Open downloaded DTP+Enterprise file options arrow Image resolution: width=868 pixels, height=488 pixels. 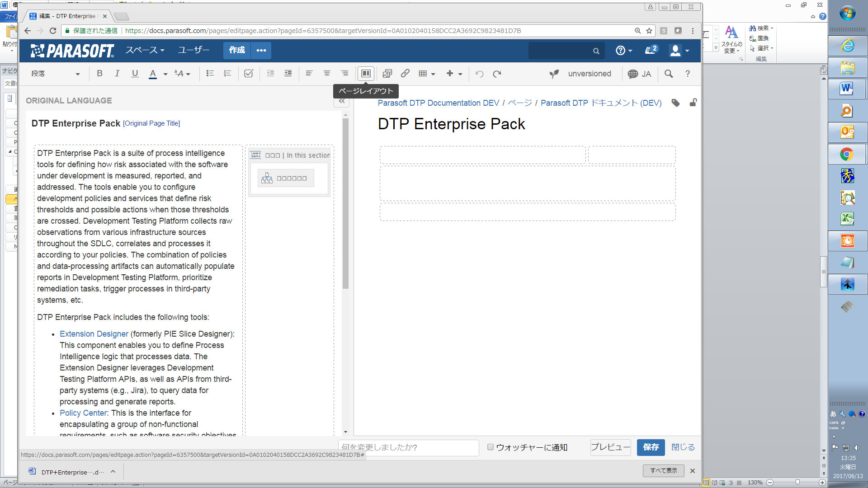[x=113, y=471]
